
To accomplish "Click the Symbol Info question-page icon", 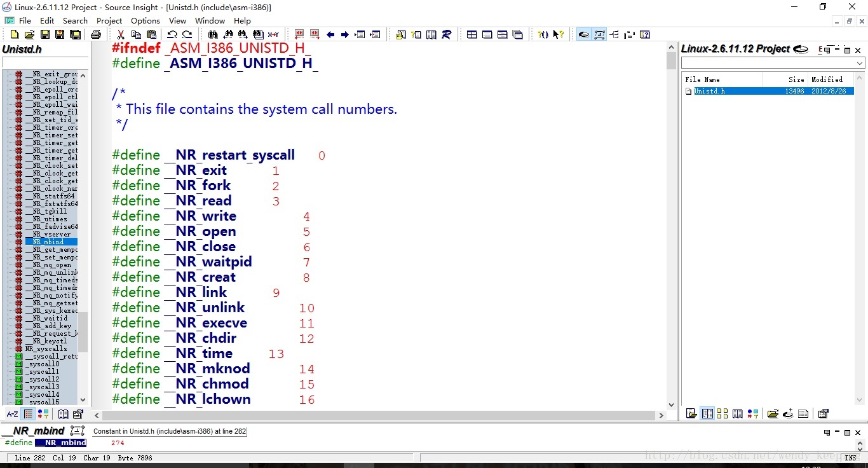I will click(x=416, y=34).
